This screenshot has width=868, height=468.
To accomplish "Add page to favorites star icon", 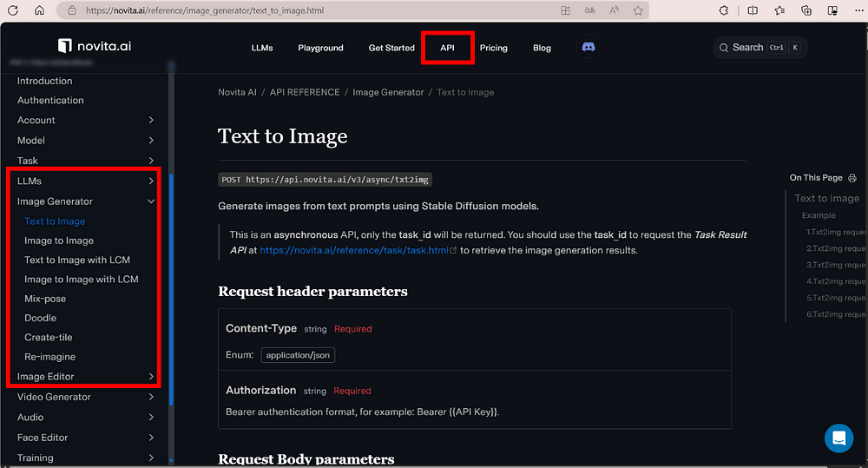I will (638, 10).
